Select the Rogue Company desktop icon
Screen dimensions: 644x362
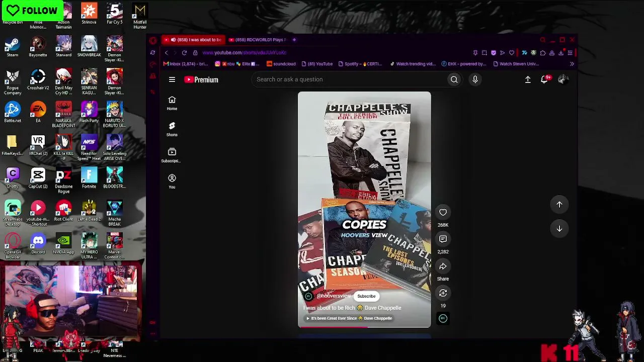[13, 82]
